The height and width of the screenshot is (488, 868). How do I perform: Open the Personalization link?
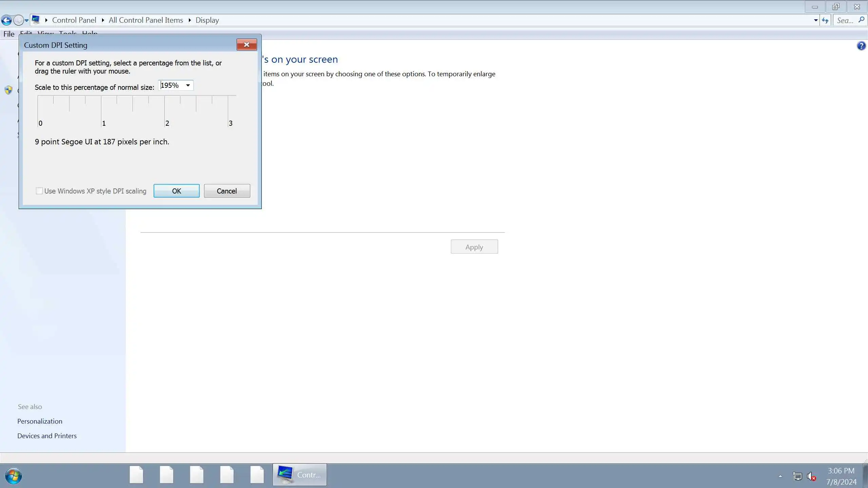click(x=40, y=421)
